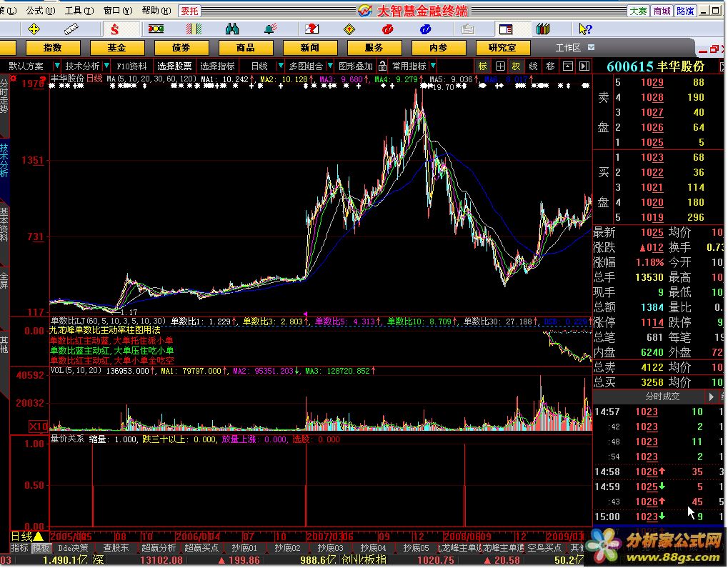
Task: Click the alarm bell alert icon
Action: pyautogui.click(x=270, y=29)
